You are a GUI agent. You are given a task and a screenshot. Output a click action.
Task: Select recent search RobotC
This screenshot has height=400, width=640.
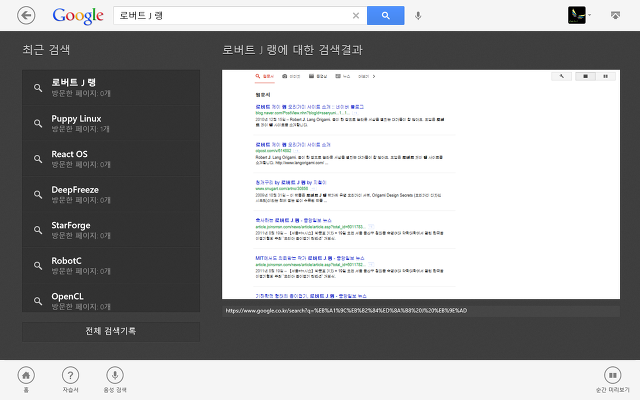[x=111, y=265]
